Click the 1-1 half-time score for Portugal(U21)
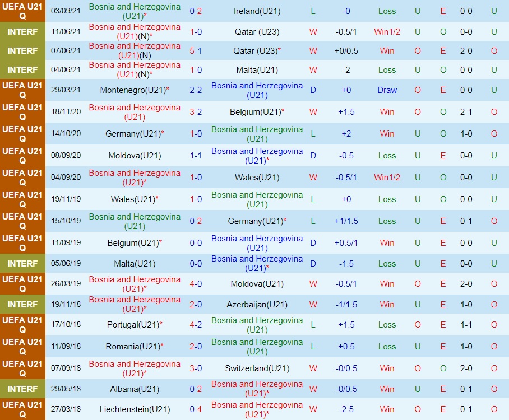 pos(466,325)
